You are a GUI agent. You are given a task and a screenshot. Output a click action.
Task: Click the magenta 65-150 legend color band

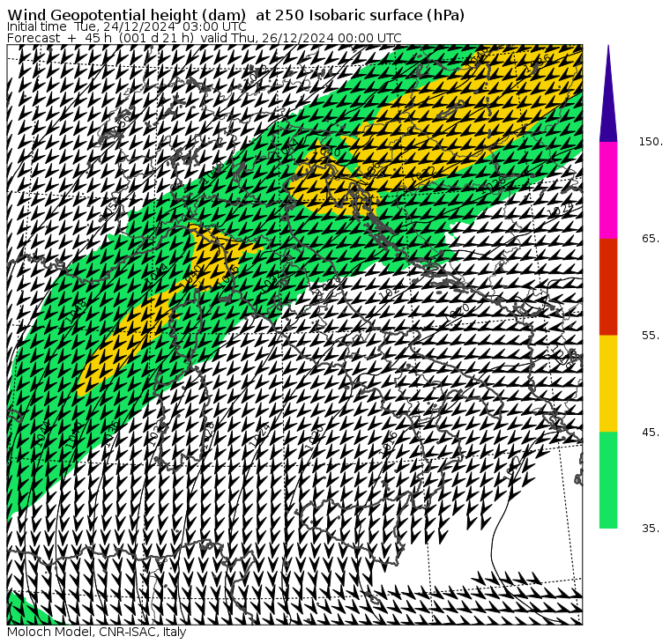(608, 190)
